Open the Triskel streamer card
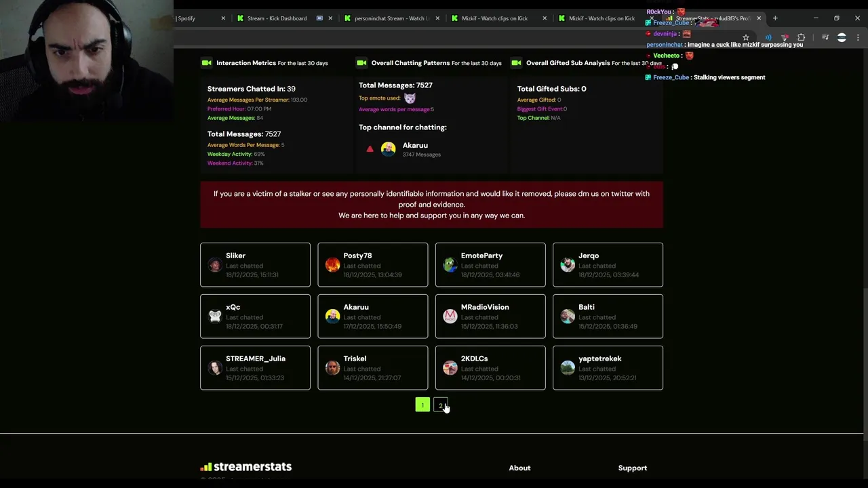 point(373,368)
